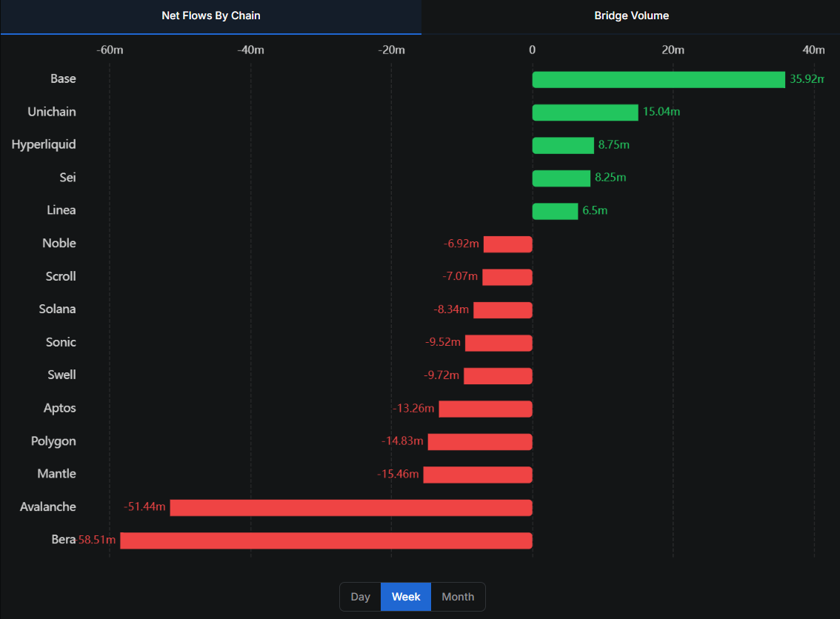Click the red Bera outflow bar
The width and height of the screenshot is (840, 619).
coord(326,541)
